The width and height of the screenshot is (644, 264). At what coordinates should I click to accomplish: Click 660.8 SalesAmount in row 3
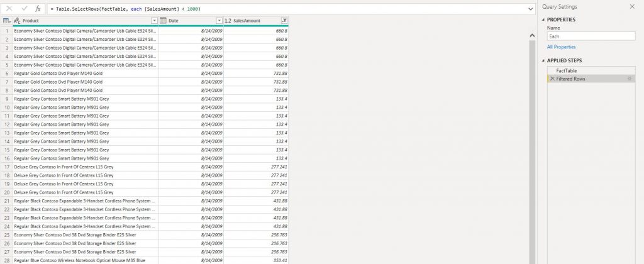click(x=257, y=48)
